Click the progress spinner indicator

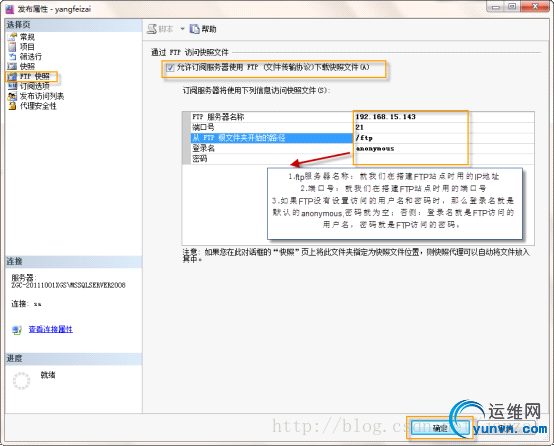point(22,381)
